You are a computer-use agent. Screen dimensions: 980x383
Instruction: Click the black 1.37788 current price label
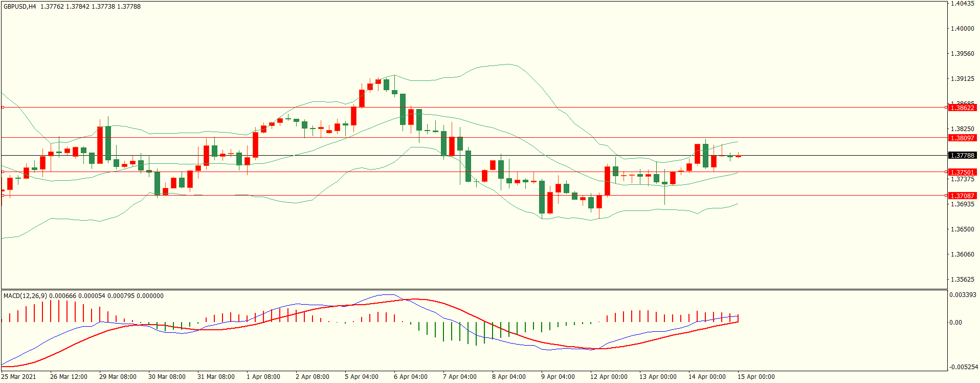click(x=962, y=156)
